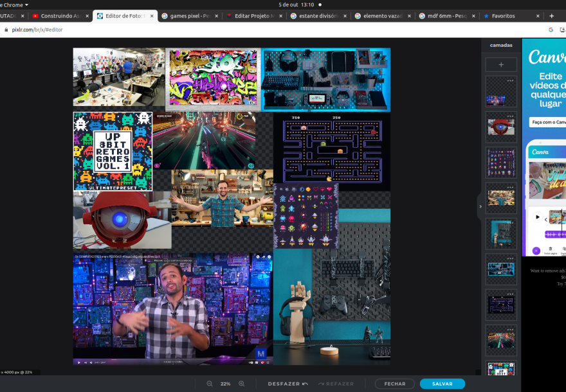This screenshot has height=392, width=566.
Task: Click the Google icon in the address bar
Action: [x=551, y=30]
